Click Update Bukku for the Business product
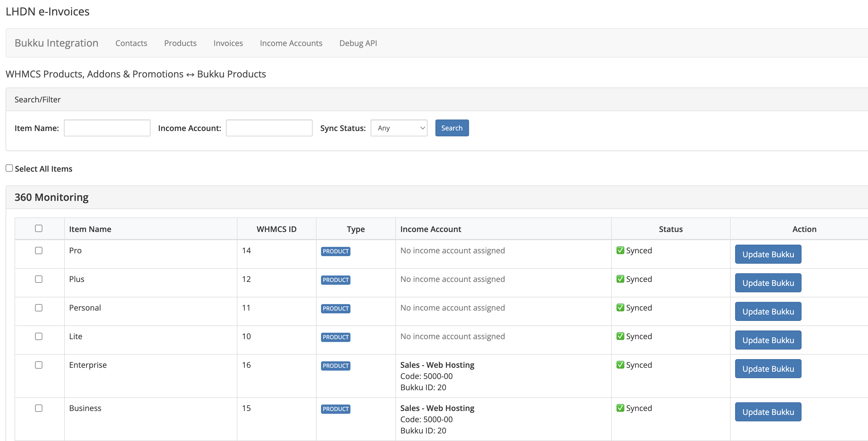This screenshot has width=868, height=441. pyautogui.click(x=768, y=412)
